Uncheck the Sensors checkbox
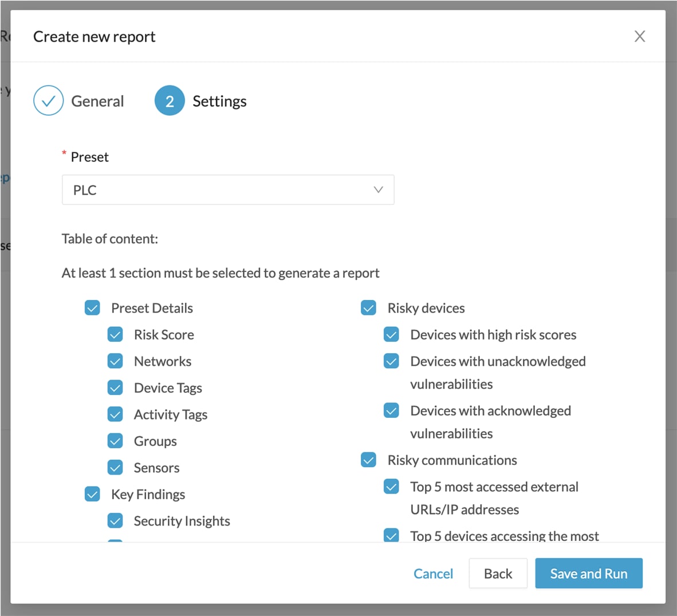The height and width of the screenshot is (616, 677). point(115,467)
